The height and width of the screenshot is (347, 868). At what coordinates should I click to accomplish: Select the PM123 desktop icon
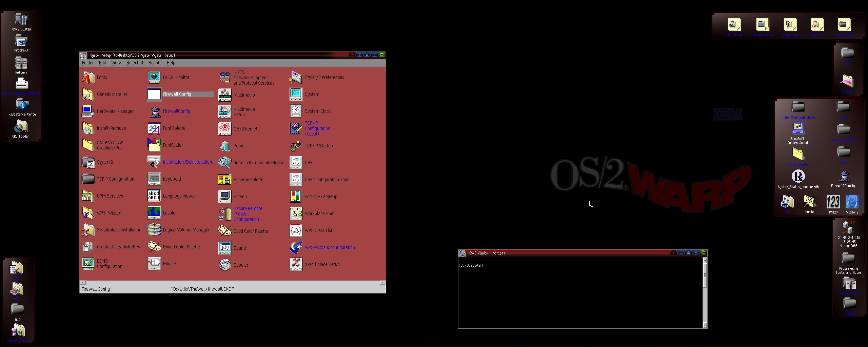(833, 202)
